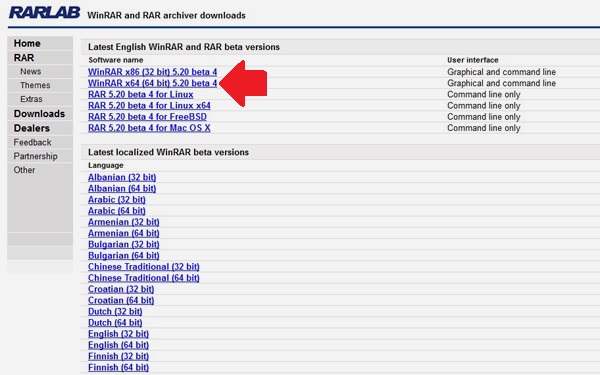600x375 pixels.
Task: Open the Armenian (64 bit) link
Action: pos(124,233)
